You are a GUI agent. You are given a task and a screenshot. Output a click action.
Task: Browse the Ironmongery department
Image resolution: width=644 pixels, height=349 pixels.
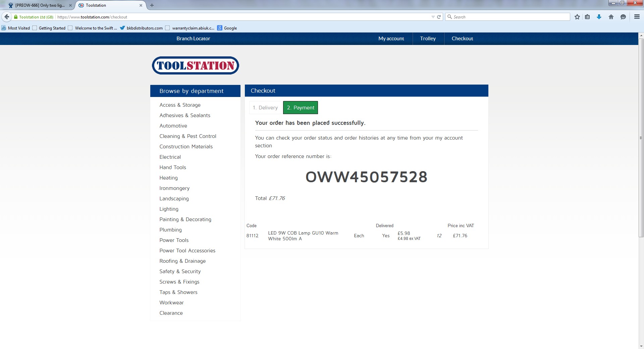click(174, 188)
